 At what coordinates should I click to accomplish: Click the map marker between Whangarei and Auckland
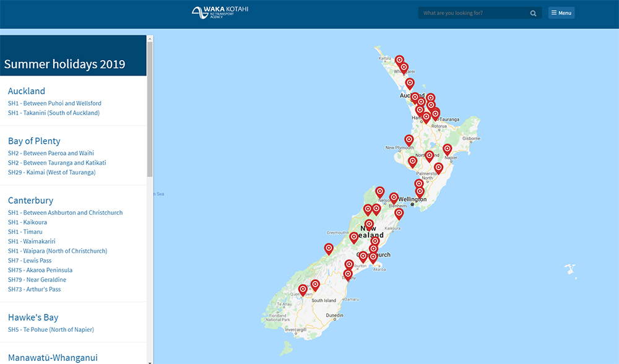click(410, 84)
